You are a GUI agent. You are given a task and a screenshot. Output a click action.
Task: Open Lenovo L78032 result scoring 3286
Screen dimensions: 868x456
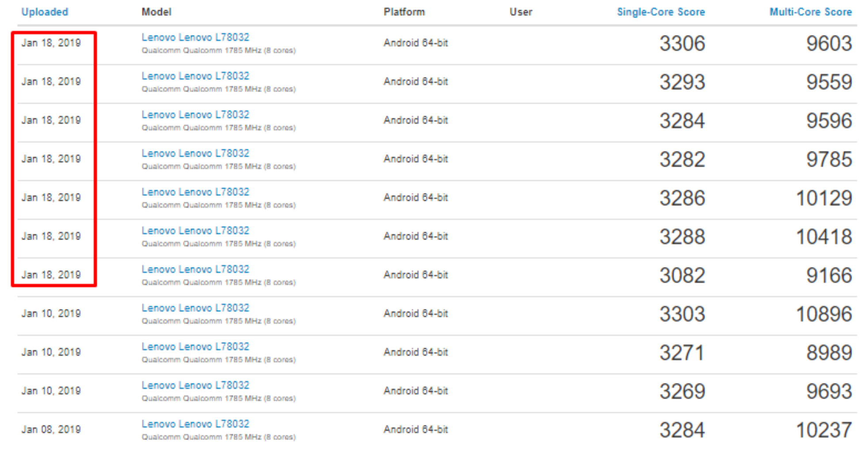pyautogui.click(x=195, y=192)
